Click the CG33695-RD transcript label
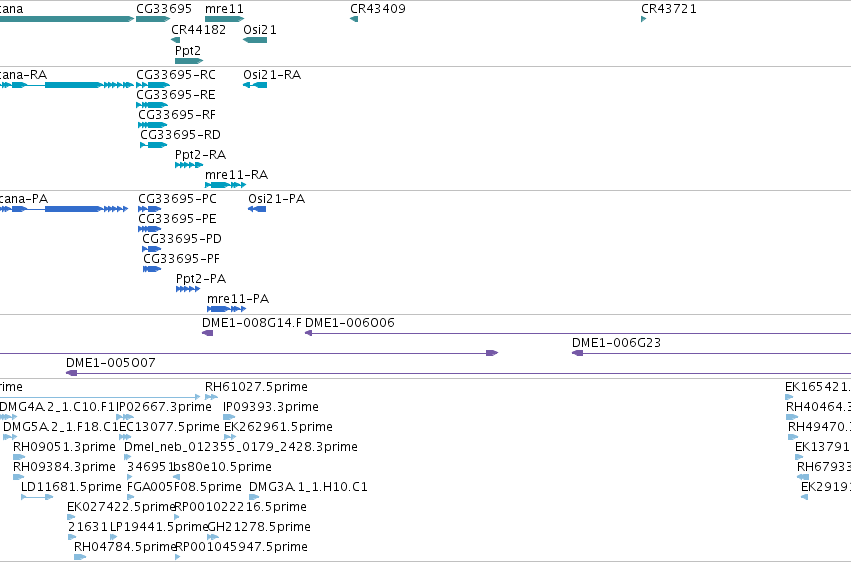The height and width of the screenshot is (562, 851). coord(180,135)
